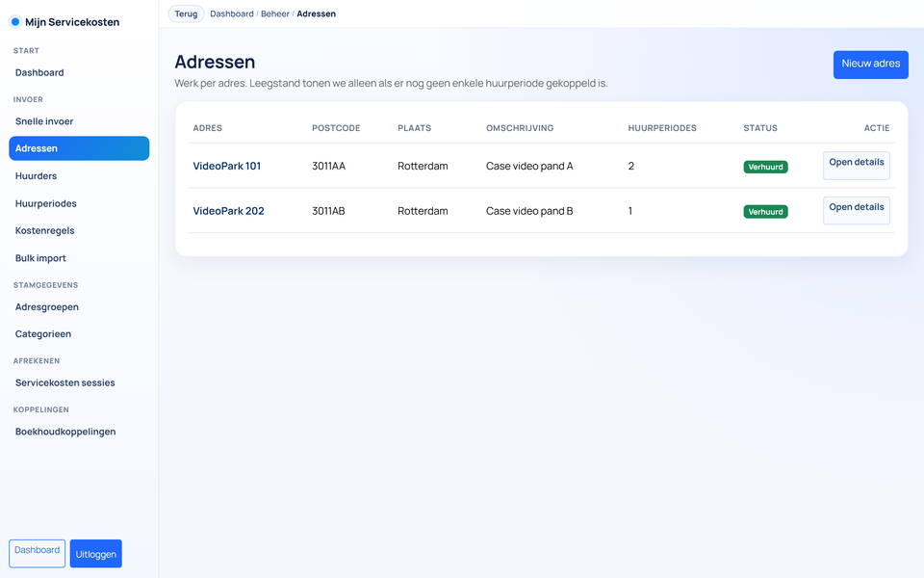Open Adresgroepen under Stamgegevens
Image resolution: width=924 pixels, height=578 pixels.
point(47,307)
